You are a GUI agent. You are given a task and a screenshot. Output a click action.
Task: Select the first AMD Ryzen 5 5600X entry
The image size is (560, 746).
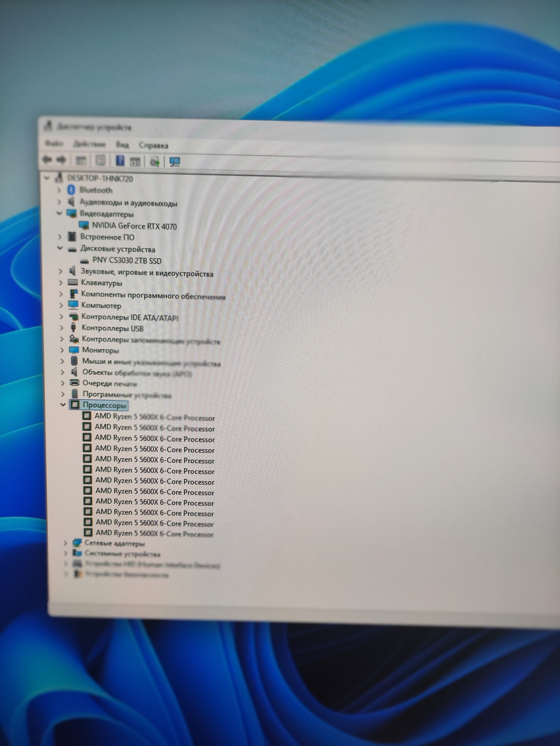click(x=154, y=418)
